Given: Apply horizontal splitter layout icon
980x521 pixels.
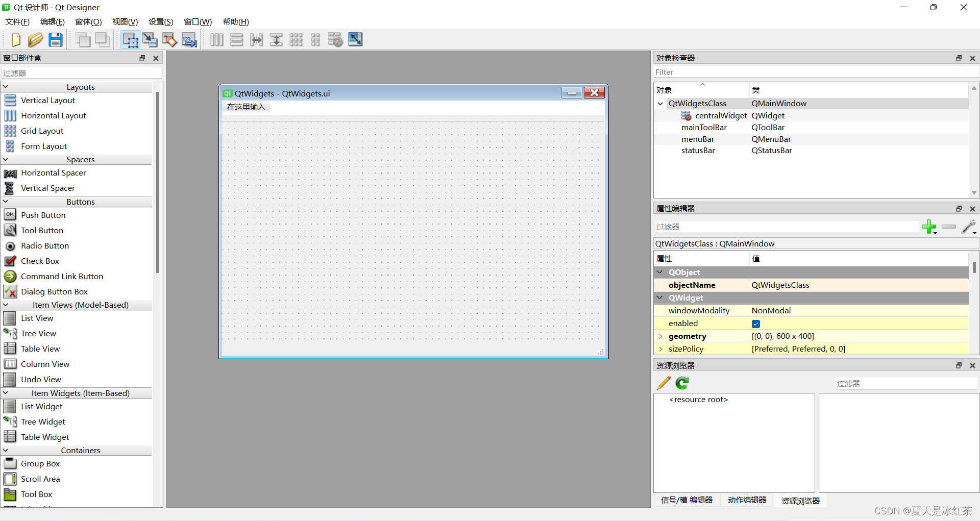Looking at the screenshot, I should [x=257, y=40].
